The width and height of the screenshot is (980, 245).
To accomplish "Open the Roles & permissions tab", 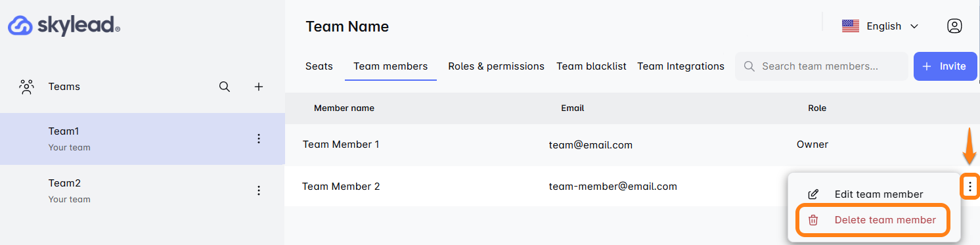I will [x=497, y=66].
